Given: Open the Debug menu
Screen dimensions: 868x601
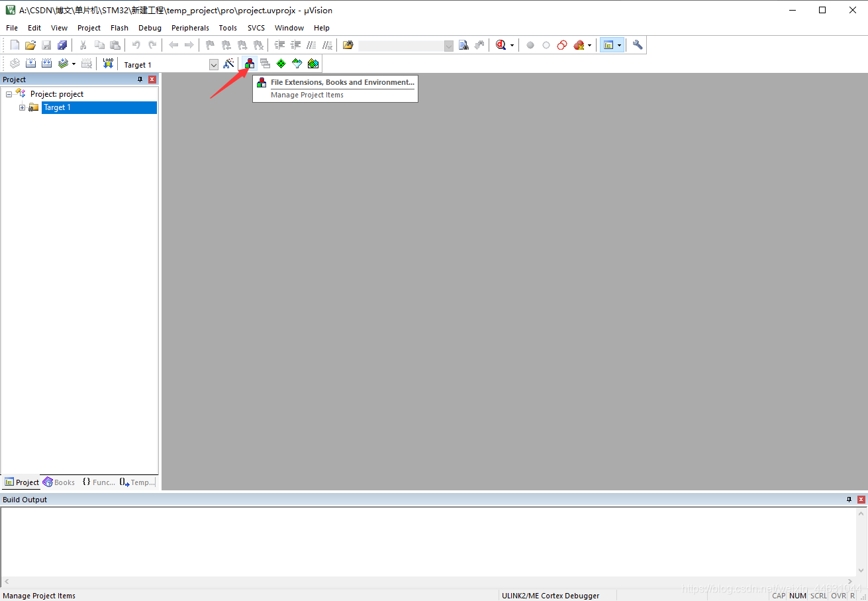Looking at the screenshot, I should tap(150, 28).
